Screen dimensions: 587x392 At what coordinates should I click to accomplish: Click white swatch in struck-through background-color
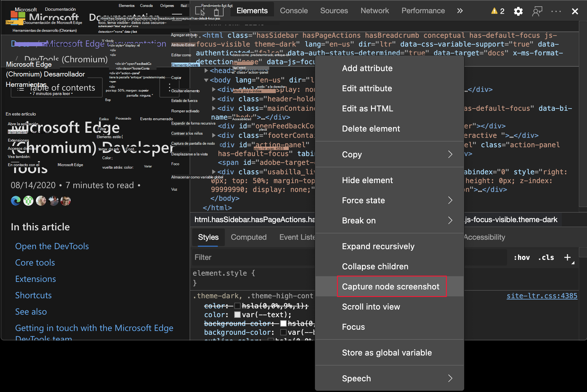pos(283,323)
